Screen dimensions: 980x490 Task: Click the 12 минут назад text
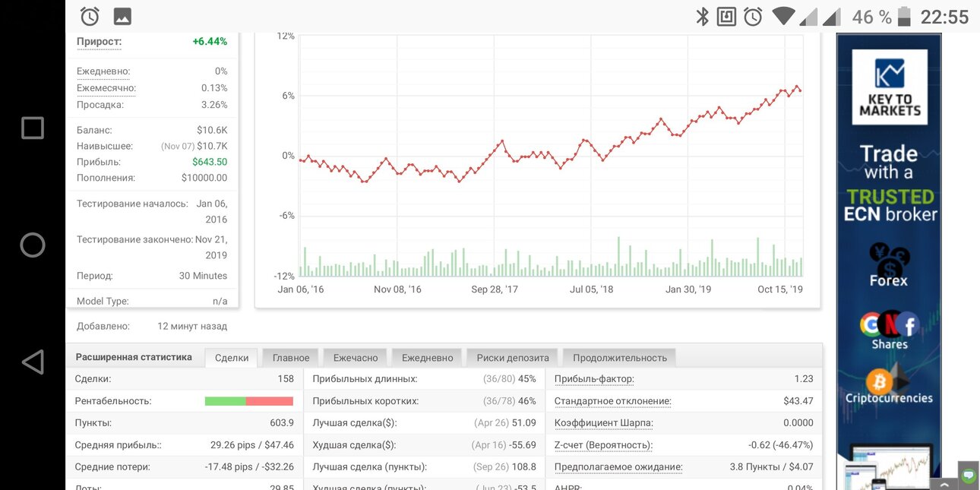[x=192, y=326]
